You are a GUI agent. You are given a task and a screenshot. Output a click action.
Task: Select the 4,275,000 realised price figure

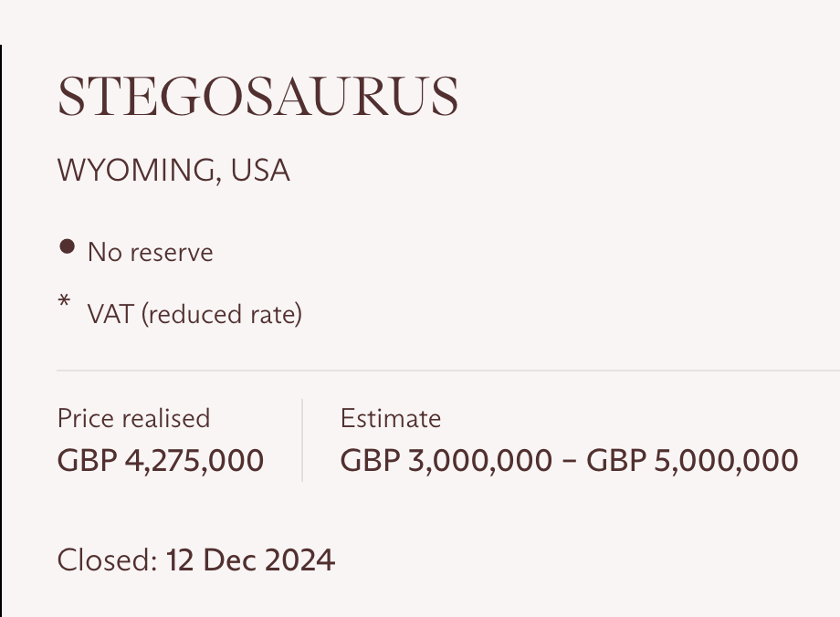point(194,461)
